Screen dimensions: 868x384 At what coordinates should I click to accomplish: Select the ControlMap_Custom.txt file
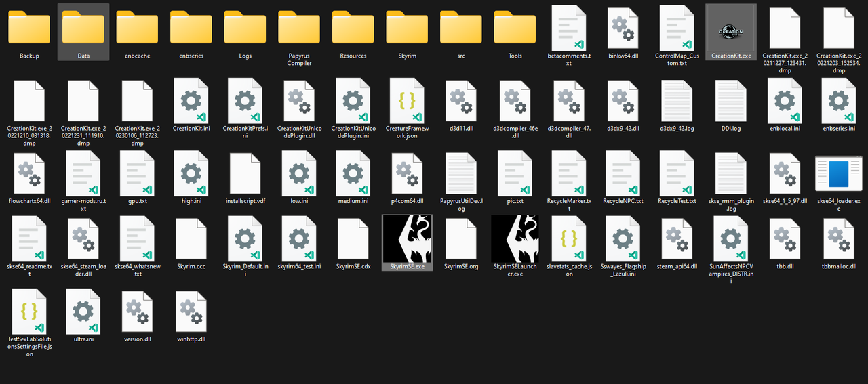point(677,27)
